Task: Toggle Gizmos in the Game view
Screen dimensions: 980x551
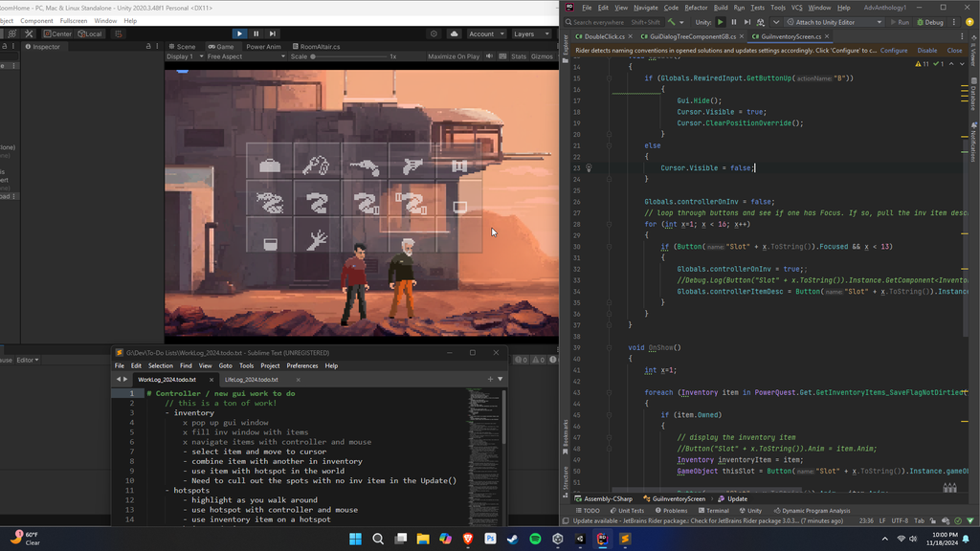Action: [542, 56]
